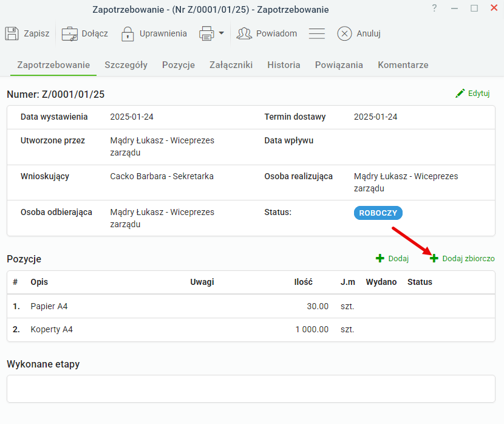Select the Załączniki tab

(231, 65)
